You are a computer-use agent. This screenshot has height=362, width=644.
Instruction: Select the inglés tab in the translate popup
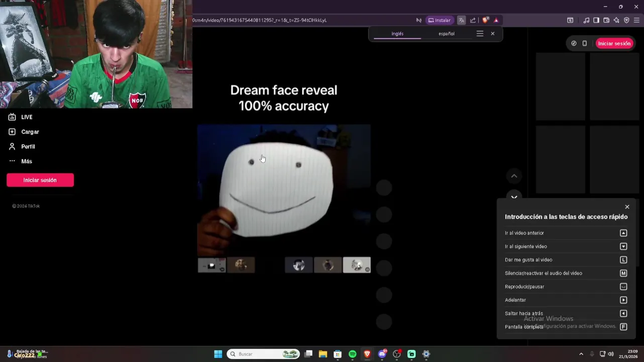point(397,34)
